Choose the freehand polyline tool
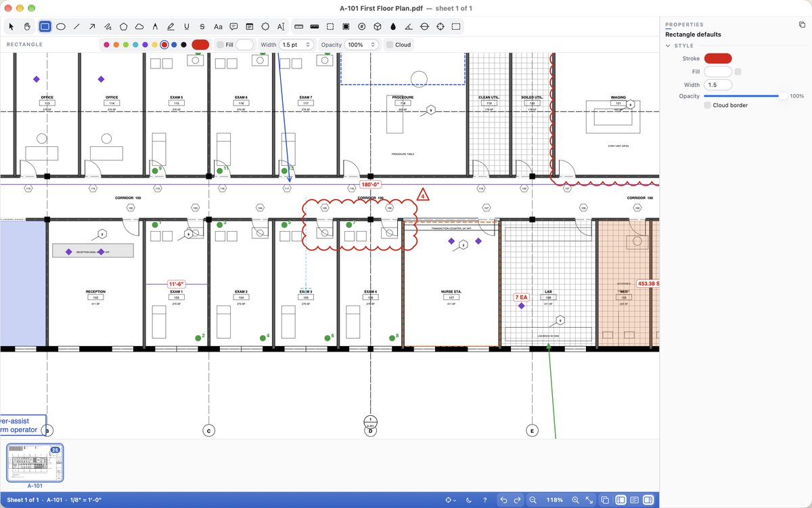The image size is (812, 508). coord(108,26)
